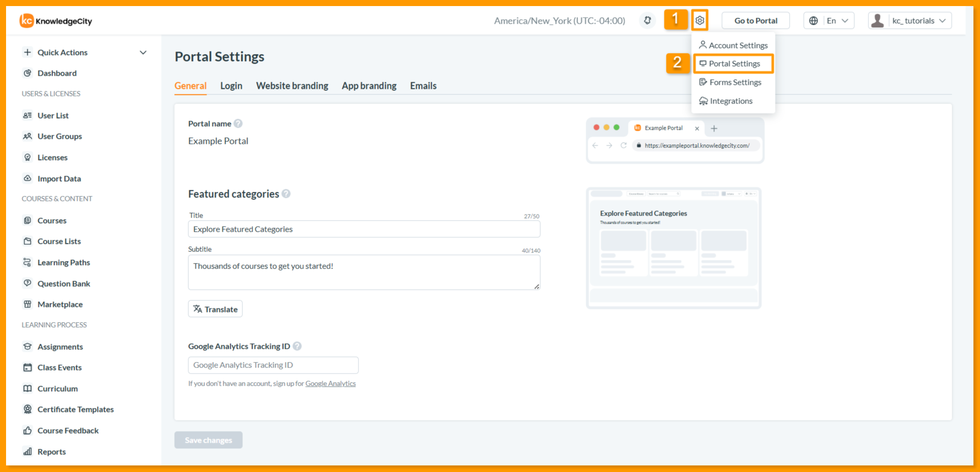Choose Forms Settings from the menu
Viewport: 980px width, 472px height.
(x=731, y=82)
